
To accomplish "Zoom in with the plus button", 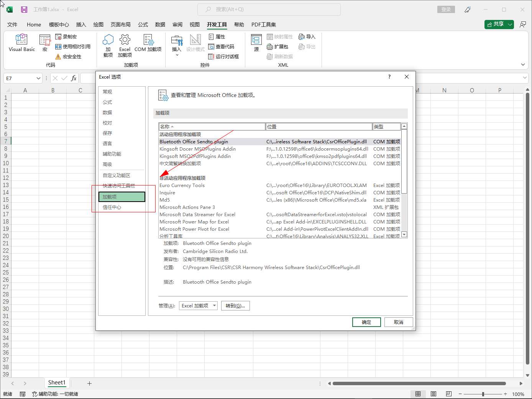I will pos(506,394).
